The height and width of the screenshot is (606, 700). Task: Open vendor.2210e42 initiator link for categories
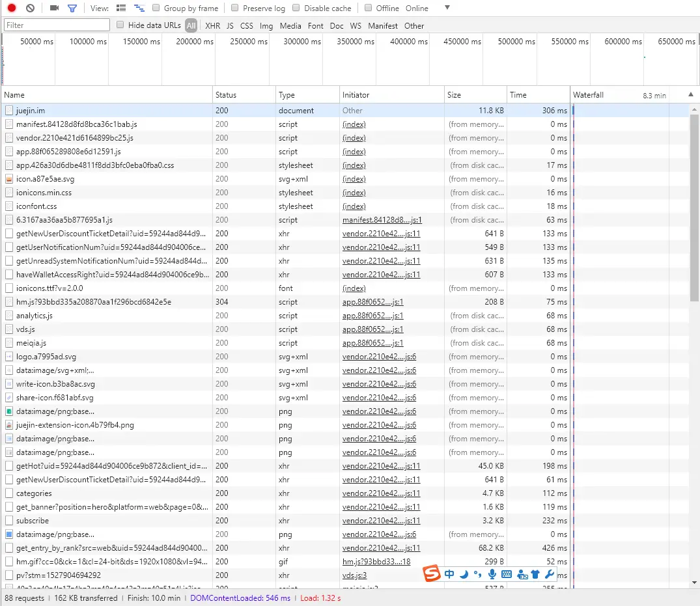381,493
